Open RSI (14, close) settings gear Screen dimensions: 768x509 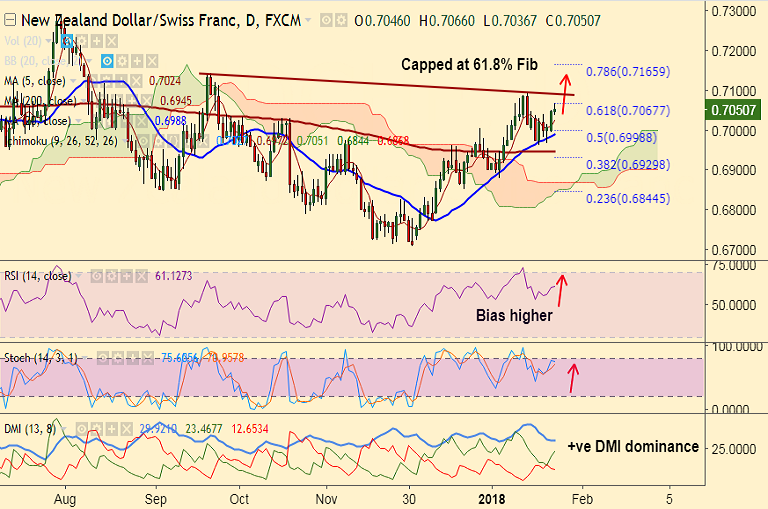[x=112, y=277]
